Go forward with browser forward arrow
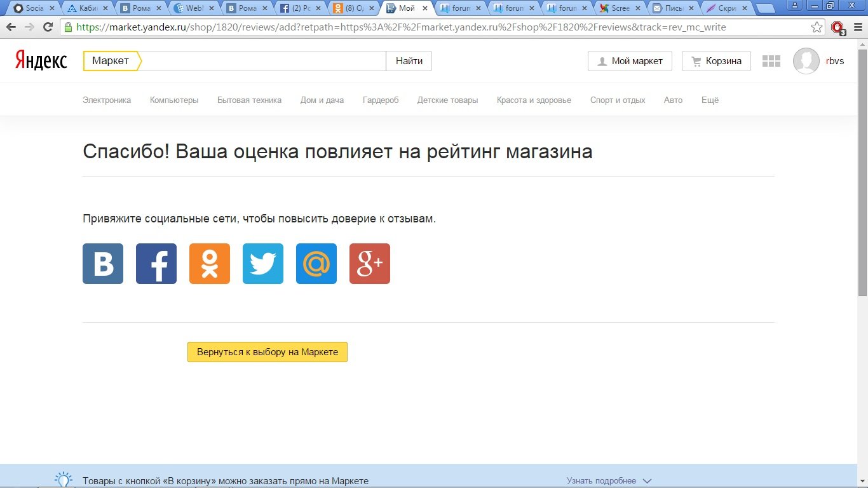This screenshot has width=868, height=488. (29, 27)
